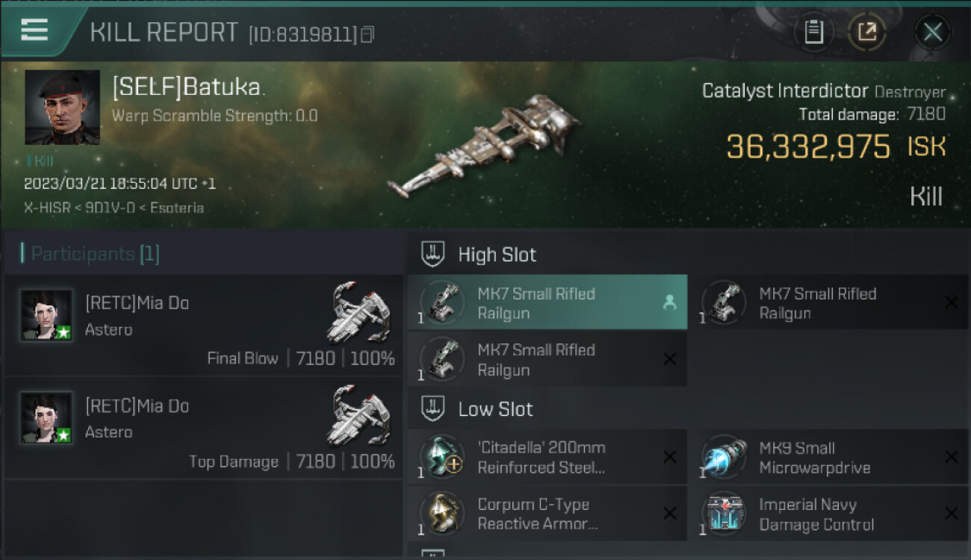Click the 'Citadella' 200mm Reinforced Steel item
This screenshot has height=560, width=971.
coord(547,458)
